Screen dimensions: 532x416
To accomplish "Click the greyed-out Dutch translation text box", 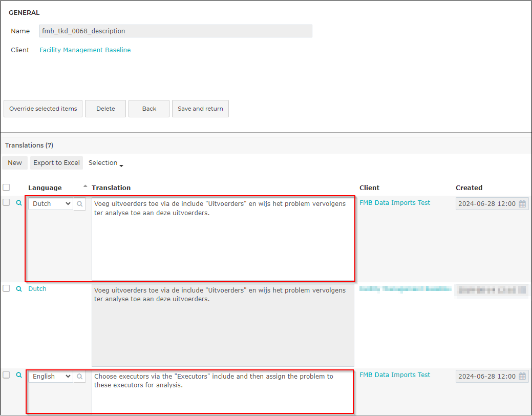I will [x=223, y=325].
